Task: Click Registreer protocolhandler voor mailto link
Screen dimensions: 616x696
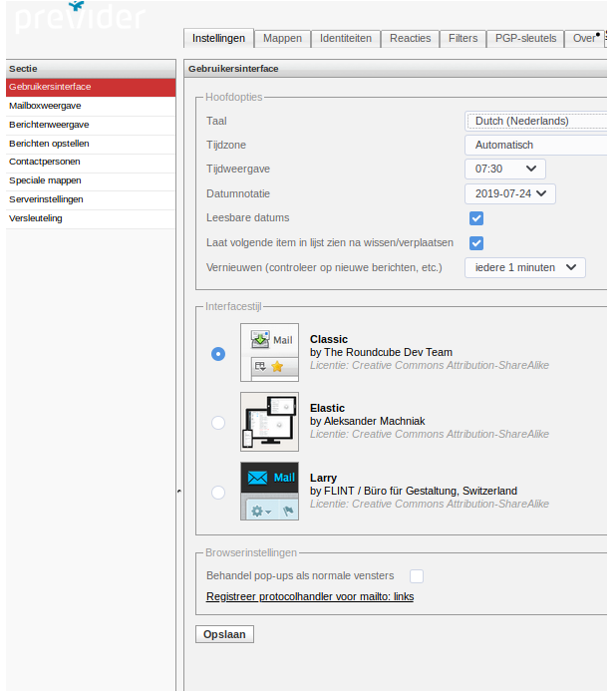Action: click(309, 597)
